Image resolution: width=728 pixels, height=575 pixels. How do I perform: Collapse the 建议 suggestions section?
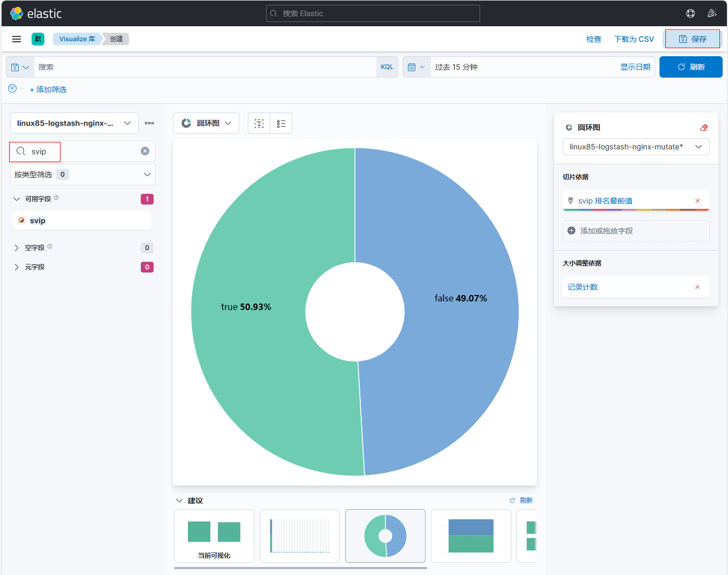(179, 501)
